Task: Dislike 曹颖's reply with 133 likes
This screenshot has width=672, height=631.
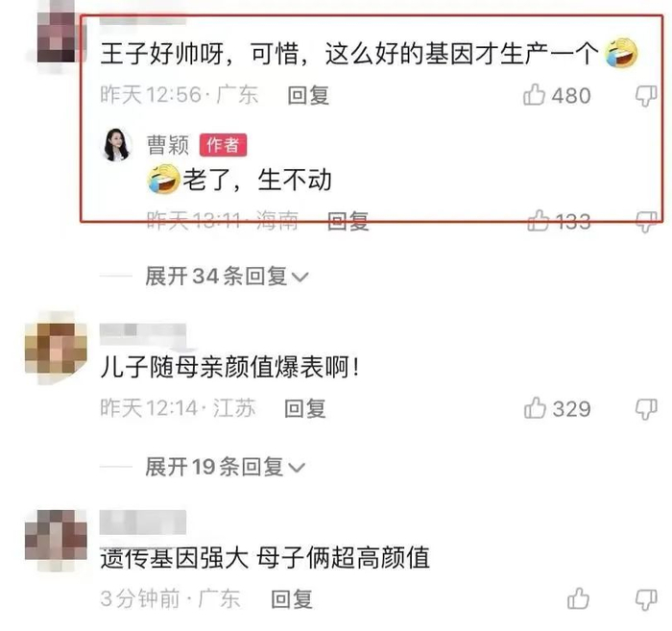Action: (646, 221)
